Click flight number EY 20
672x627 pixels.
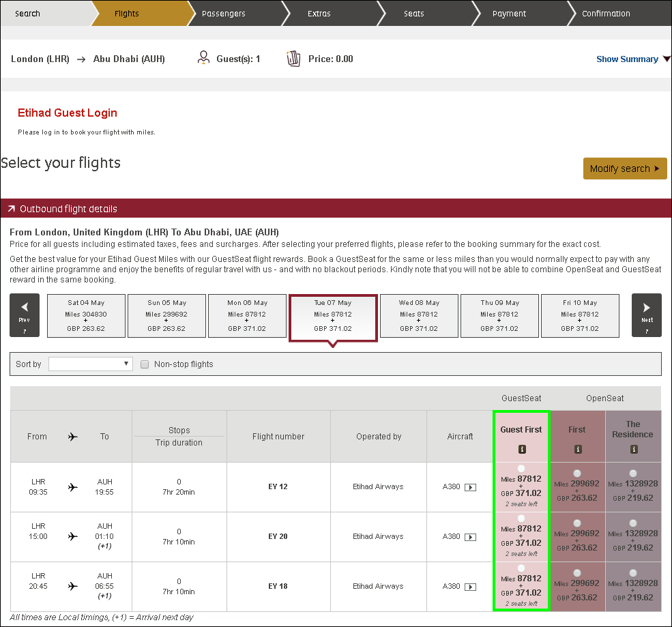[278, 536]
